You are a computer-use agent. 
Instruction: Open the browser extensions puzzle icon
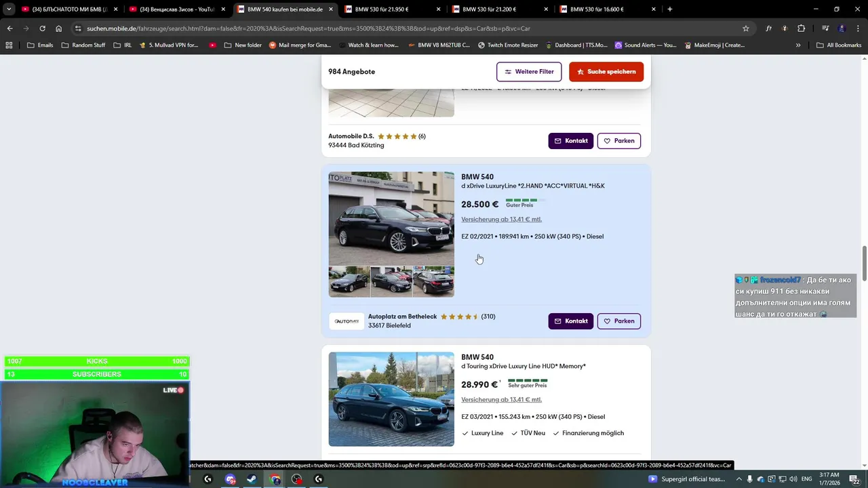pos(802,28)
